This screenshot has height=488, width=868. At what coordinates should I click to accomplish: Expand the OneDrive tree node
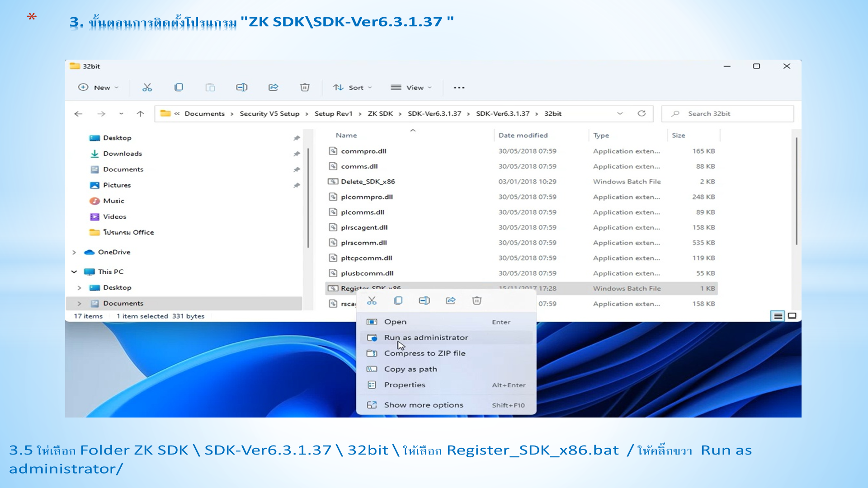pyautogui.click(x=74, y=252)
